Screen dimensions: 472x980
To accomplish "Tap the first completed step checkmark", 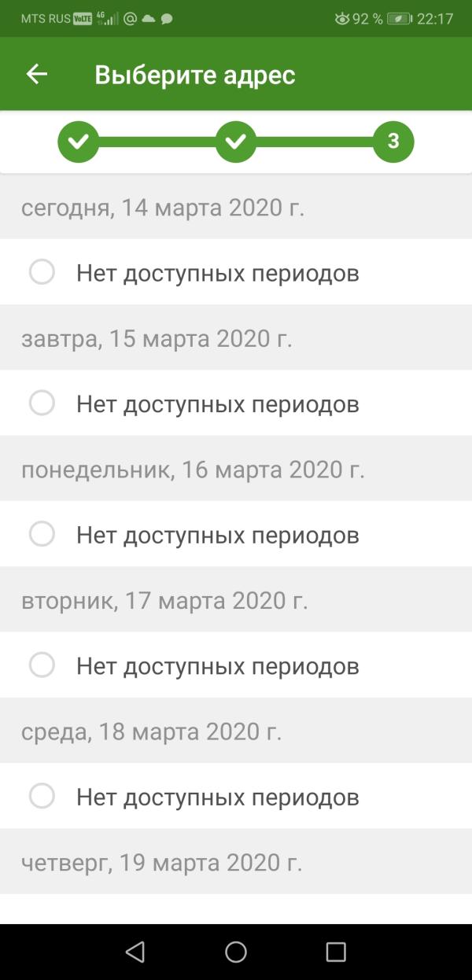I will 79,142.
